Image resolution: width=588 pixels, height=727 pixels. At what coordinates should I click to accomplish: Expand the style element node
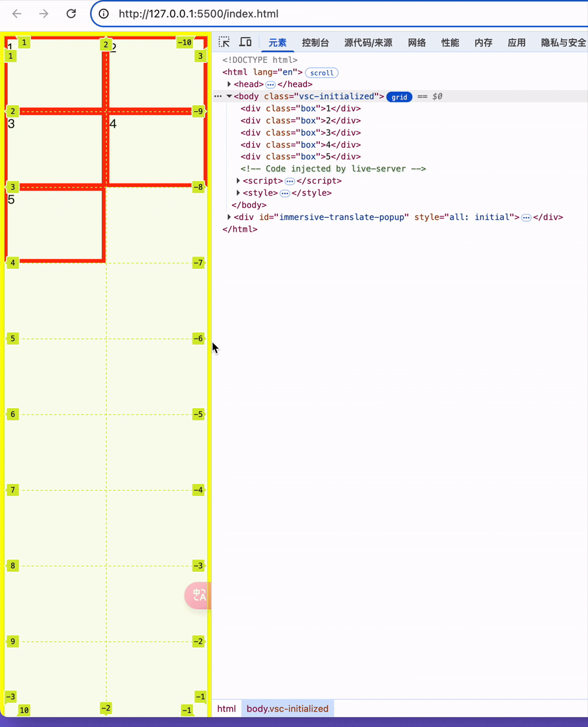[238, 193]
